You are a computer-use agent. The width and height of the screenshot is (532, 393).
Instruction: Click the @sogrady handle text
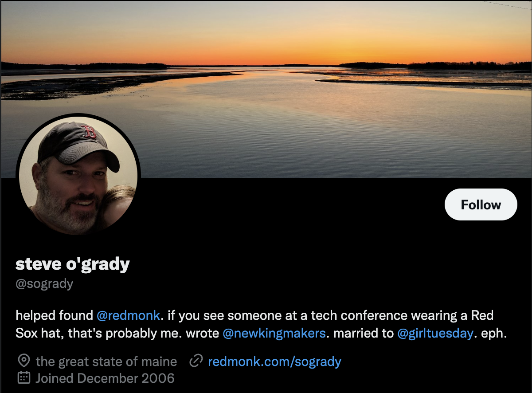(44, 283)
